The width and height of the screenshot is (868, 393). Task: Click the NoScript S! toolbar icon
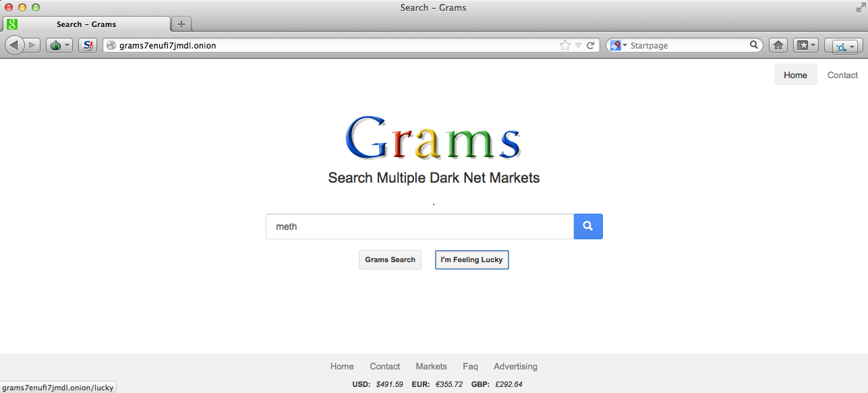tap(88, 45)
